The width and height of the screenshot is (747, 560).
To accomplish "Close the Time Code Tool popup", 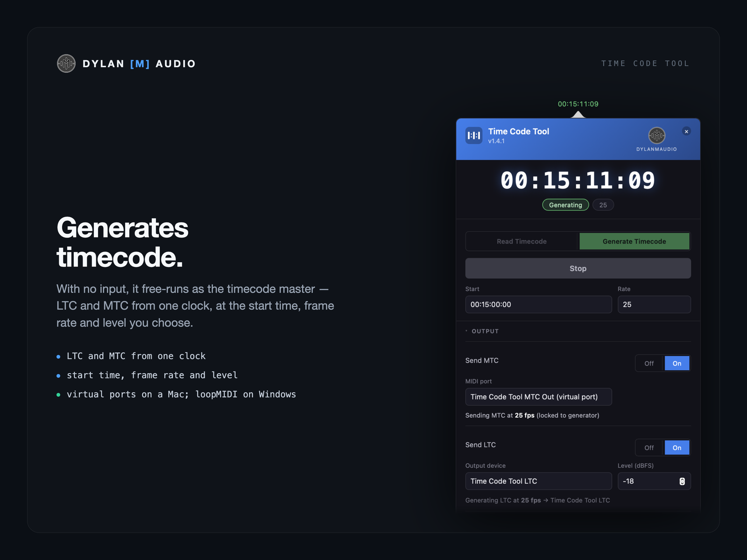I will 686,132.
